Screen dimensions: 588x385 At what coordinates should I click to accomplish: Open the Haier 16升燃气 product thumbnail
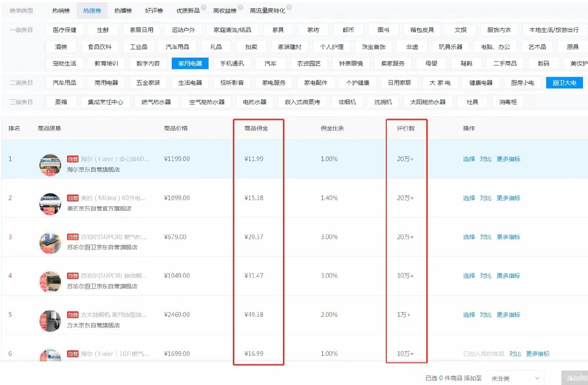point(50,355)
